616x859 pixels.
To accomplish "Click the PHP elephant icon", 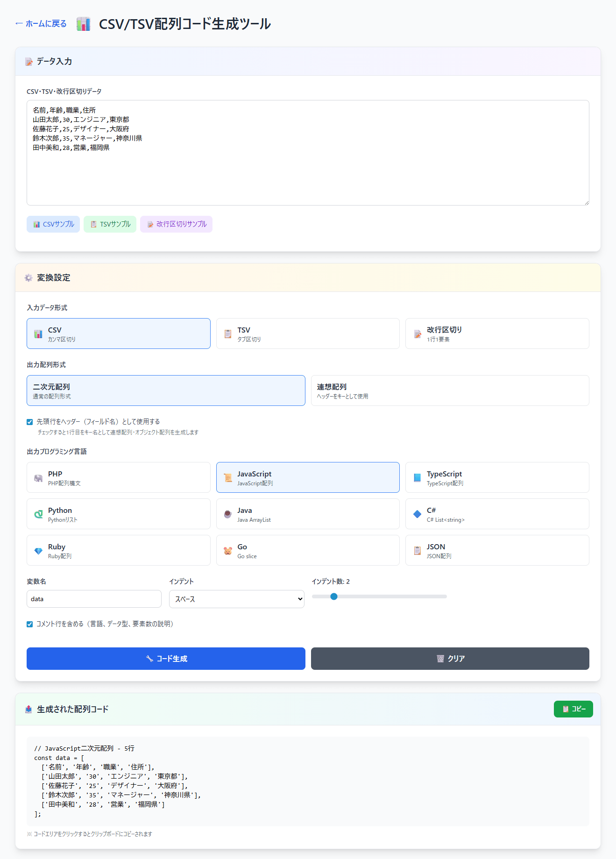I will [38, 478].
